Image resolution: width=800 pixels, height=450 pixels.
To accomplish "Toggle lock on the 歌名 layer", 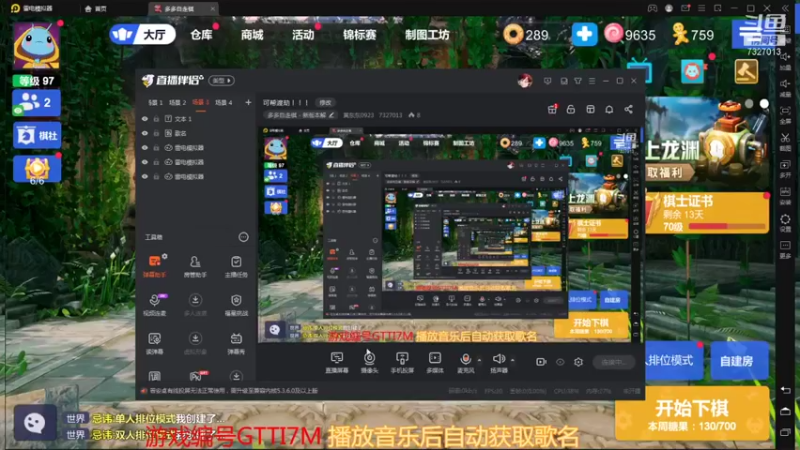I will tap(156, 133).
